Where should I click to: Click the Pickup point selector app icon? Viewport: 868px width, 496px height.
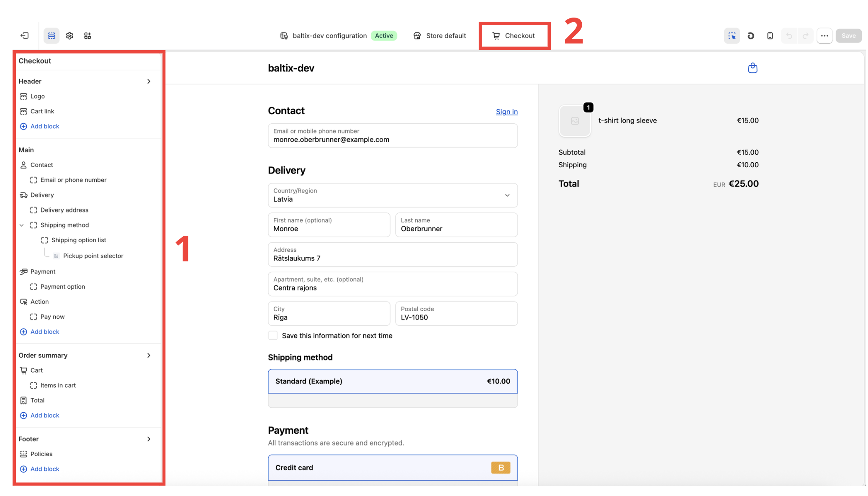(x=56, y=256)
